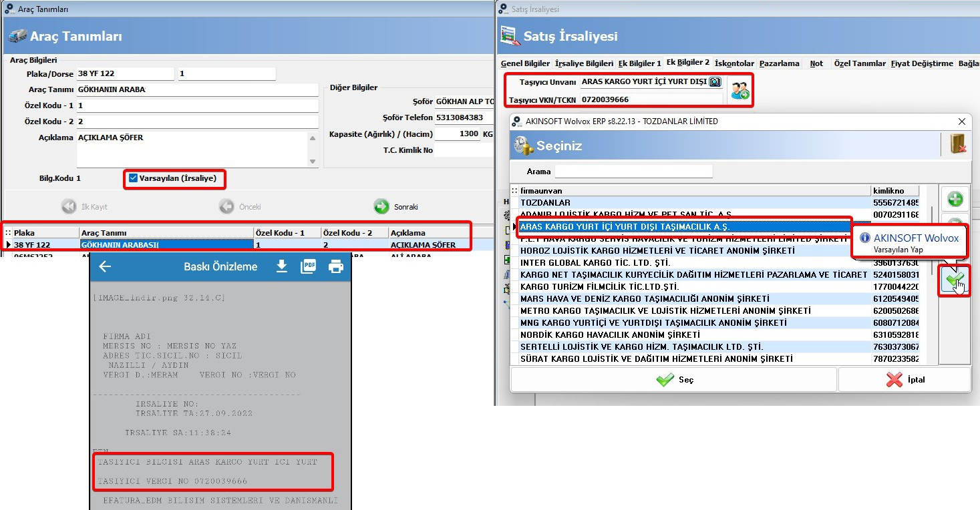Go to next vehicle with Sonraki
The height and width of the screenshot is (510, 980).
[395, 207]
